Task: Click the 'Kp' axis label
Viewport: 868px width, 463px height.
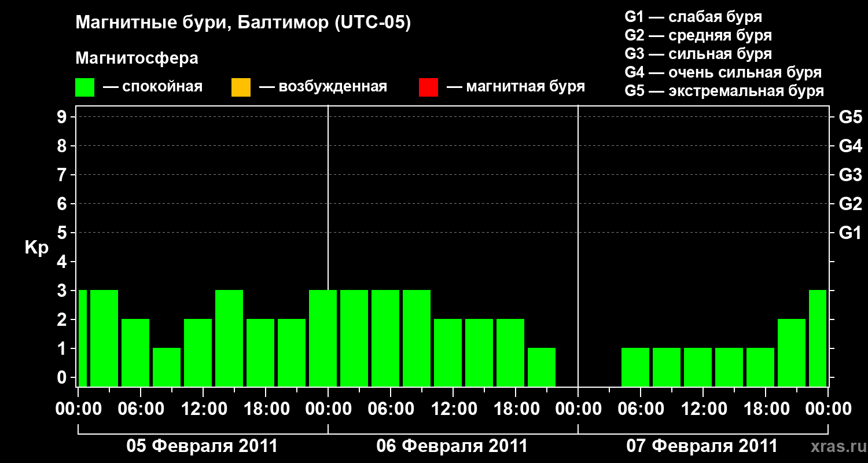Action: 36,248
